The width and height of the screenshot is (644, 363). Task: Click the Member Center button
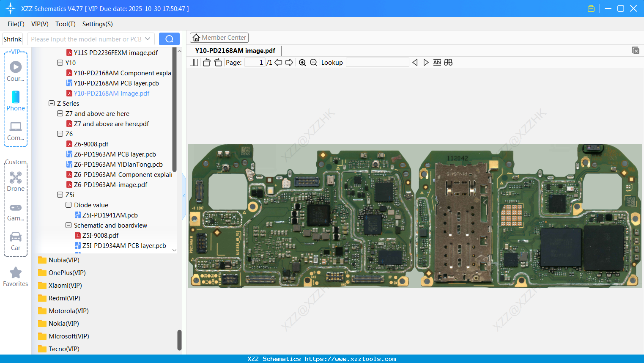click(219, 38)
